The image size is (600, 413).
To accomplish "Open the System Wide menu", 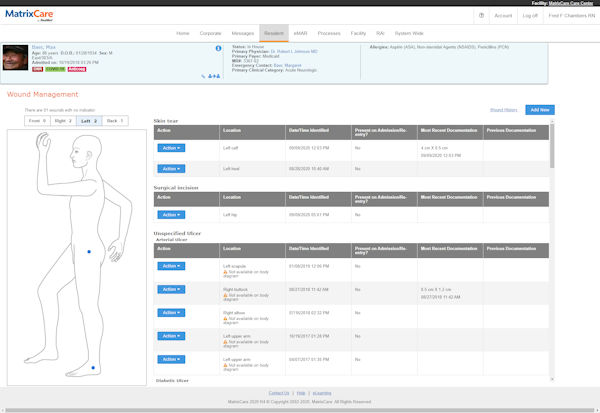I will (409, 33).
